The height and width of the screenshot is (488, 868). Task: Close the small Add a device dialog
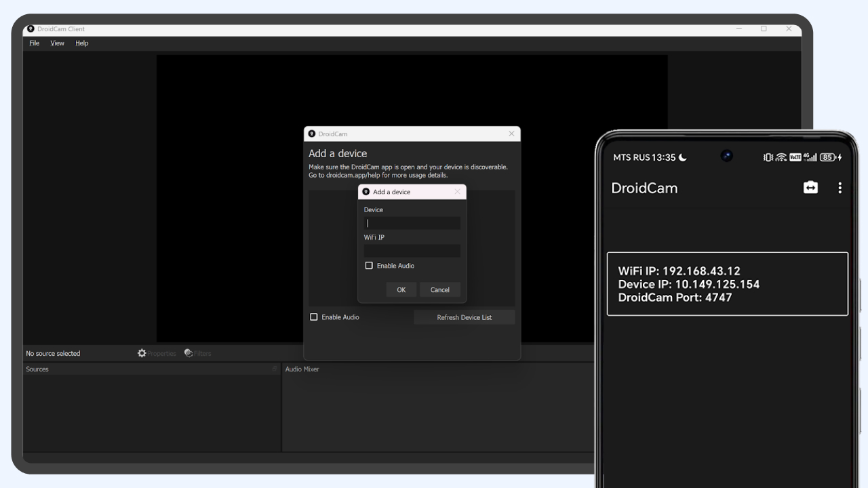coord(457,192)
